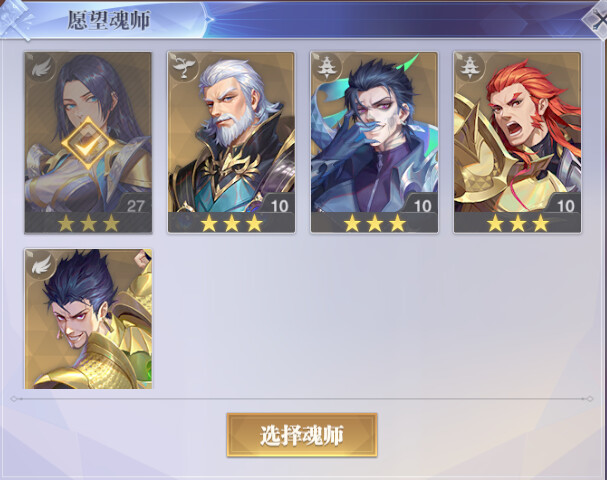Click the tower class icon on red-haired warrior card
The height and width of the screenshot is (480, 607).
pos(470,67)
